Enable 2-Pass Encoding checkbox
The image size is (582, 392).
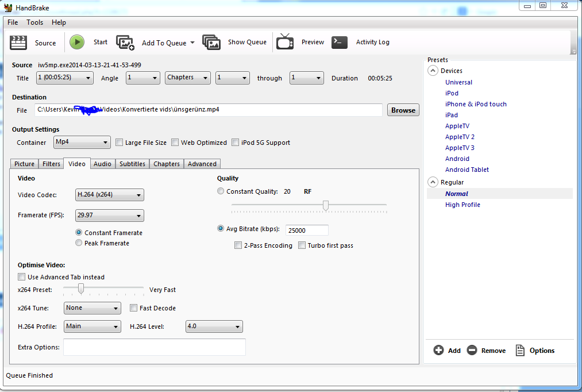(238, 245)
